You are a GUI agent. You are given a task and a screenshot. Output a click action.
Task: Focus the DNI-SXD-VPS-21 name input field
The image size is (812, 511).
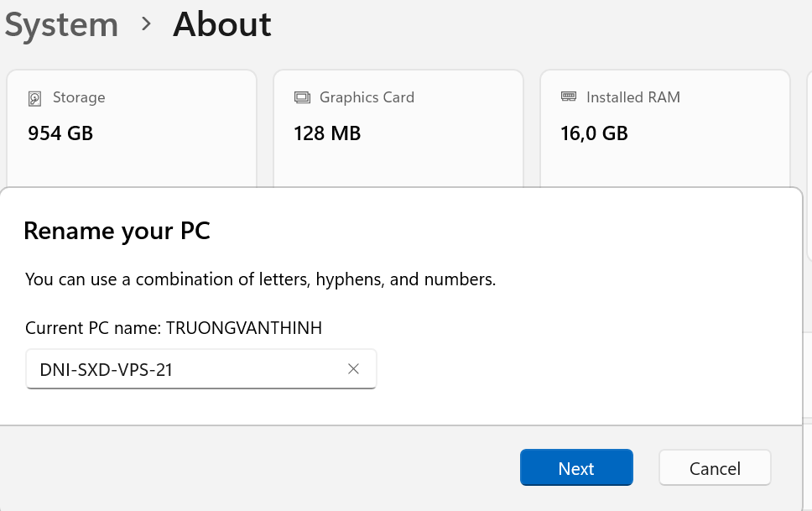[x=185, y=369]
